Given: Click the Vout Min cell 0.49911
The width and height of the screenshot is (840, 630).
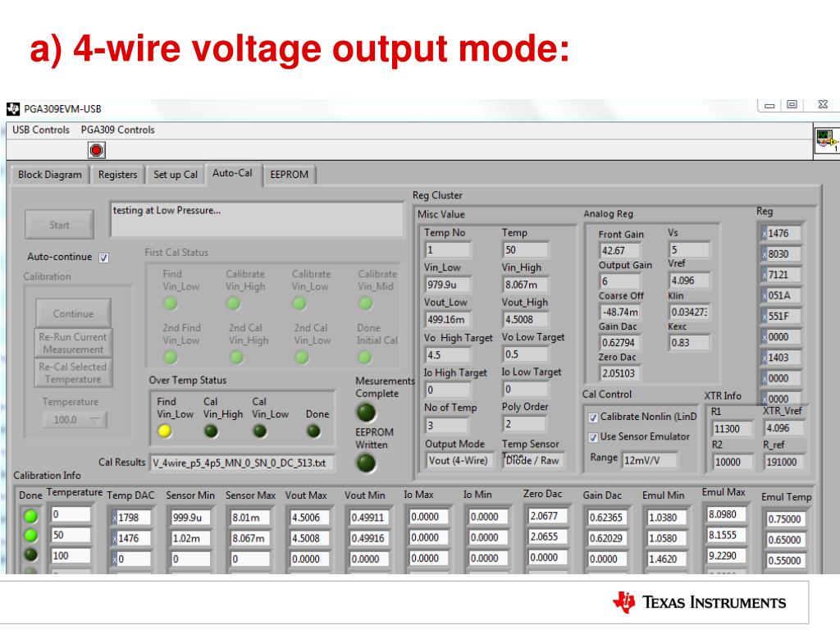Looking at the screenshot, I should point(369,518).
